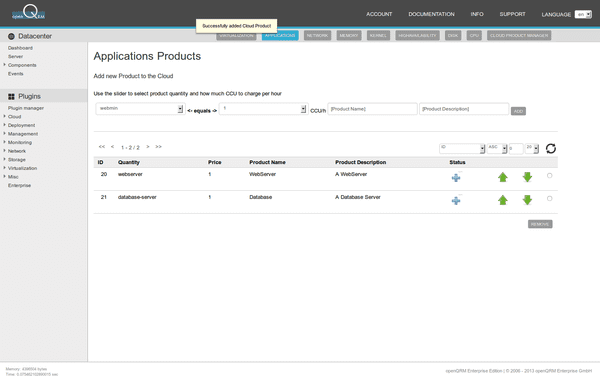Go to the next page of results

[x=148, y=147]
